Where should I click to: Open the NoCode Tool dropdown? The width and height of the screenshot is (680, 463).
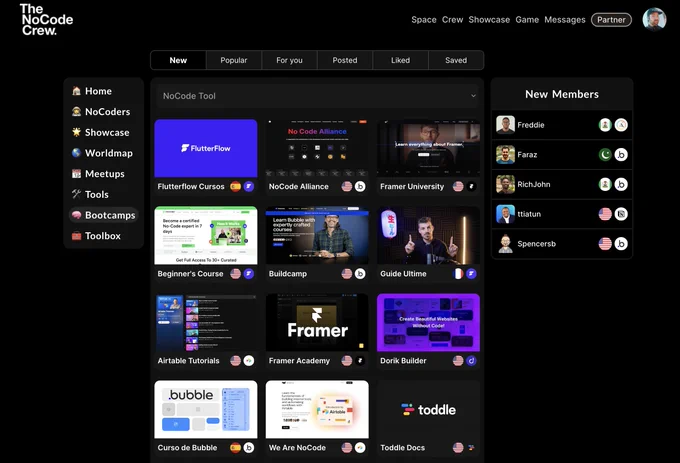tap(317, 96)
